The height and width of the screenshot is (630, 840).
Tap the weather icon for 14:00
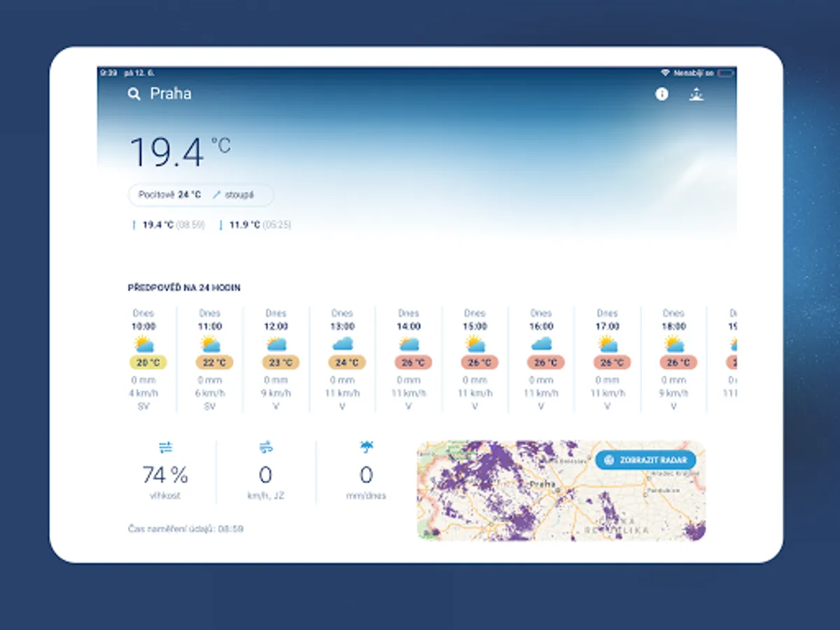coord(409,344)
